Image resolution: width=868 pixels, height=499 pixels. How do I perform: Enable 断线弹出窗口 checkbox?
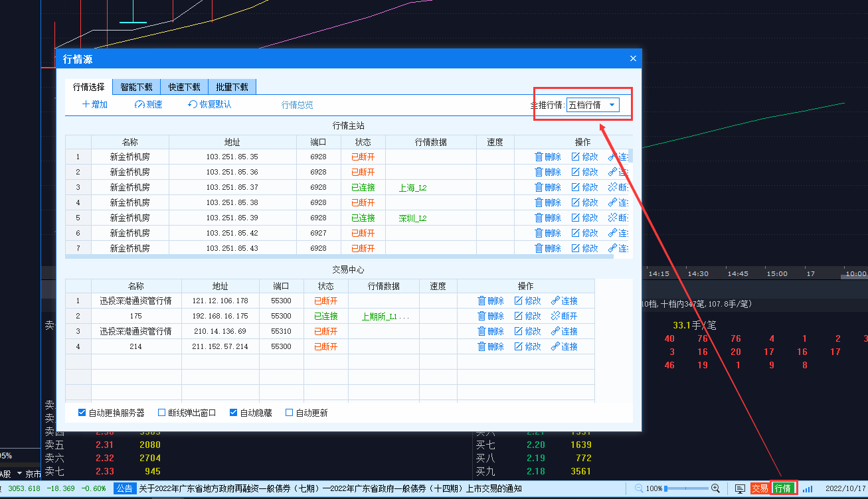[x=161, y=413]
